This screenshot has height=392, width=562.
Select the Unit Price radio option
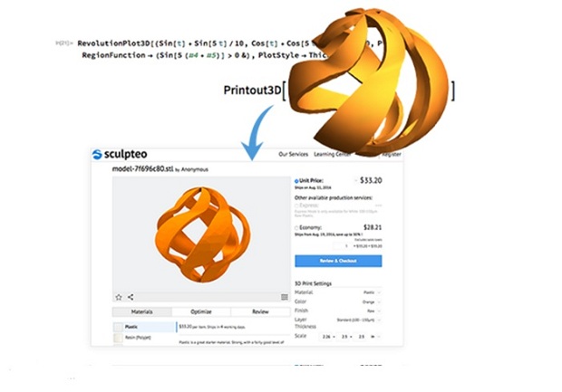click(296, 181)
